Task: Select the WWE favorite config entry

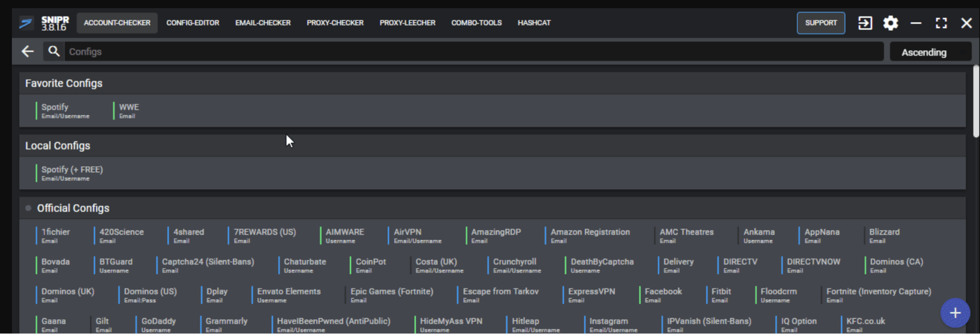Action: pyautogui.click(x=129, y=111)
